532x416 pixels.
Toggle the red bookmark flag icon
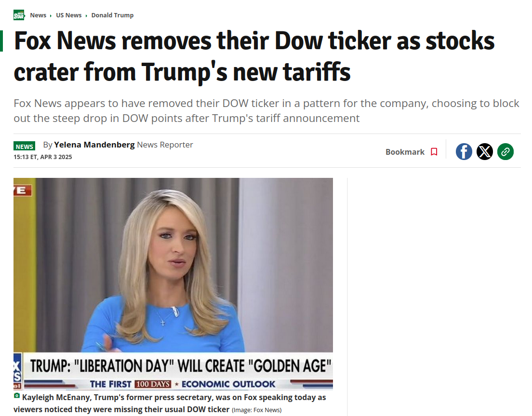(x=434, y=152)
